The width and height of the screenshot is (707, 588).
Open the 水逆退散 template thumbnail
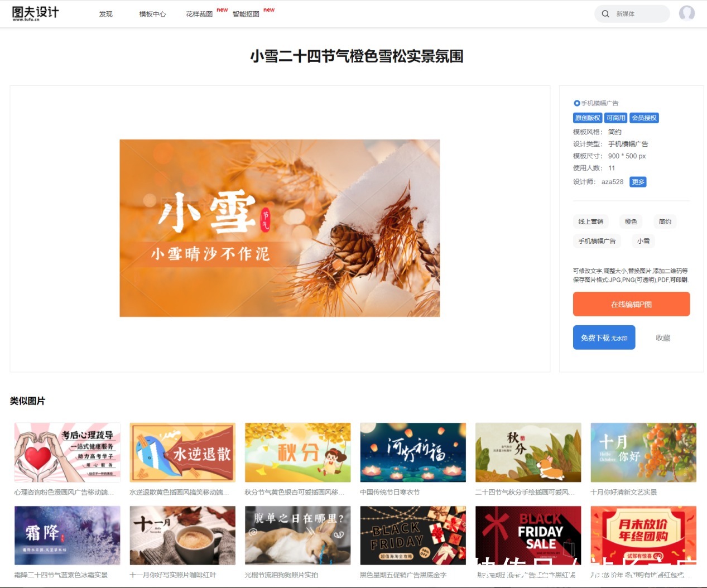[x=182, y=452]
